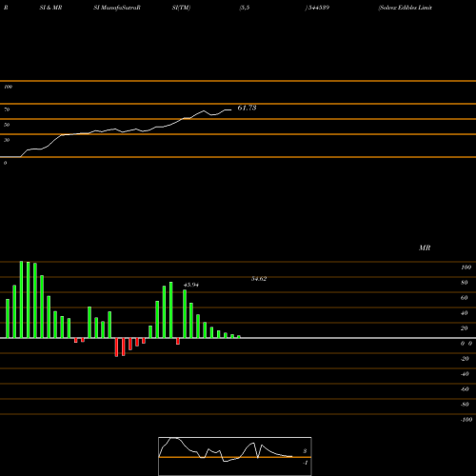This screenshot has width=476, height=476.
Task: Click the green bar beneath 45.94 label
Action: pyautogui.click(x=185, y=314)
